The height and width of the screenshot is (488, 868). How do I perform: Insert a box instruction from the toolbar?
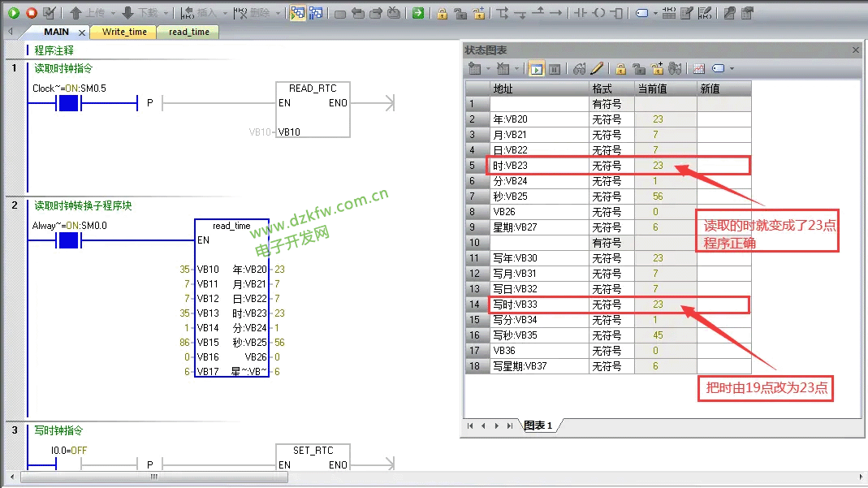(x=617, y=13)
